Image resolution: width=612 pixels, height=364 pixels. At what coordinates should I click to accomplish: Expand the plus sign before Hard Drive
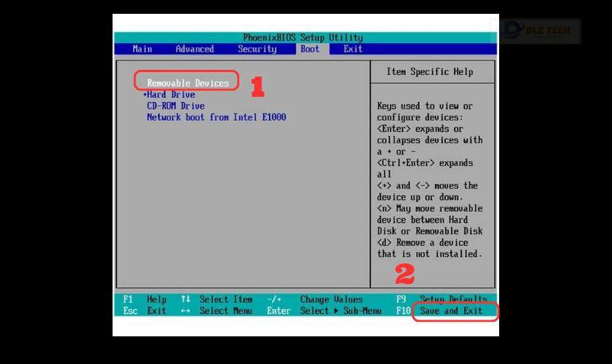click(145, 95)
